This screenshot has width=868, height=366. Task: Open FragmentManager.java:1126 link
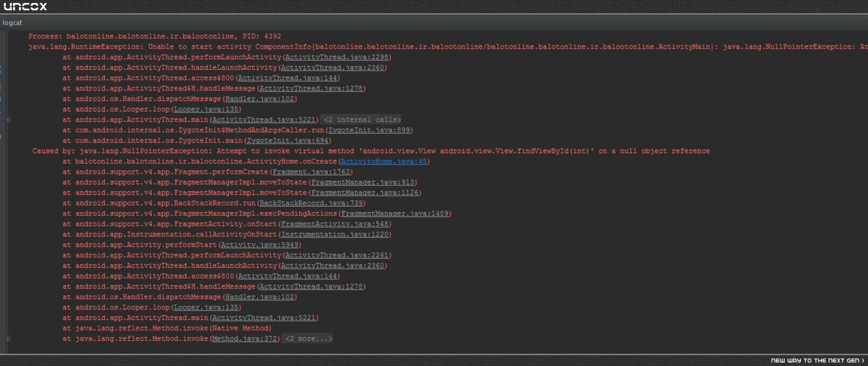[x=365, y=192]
